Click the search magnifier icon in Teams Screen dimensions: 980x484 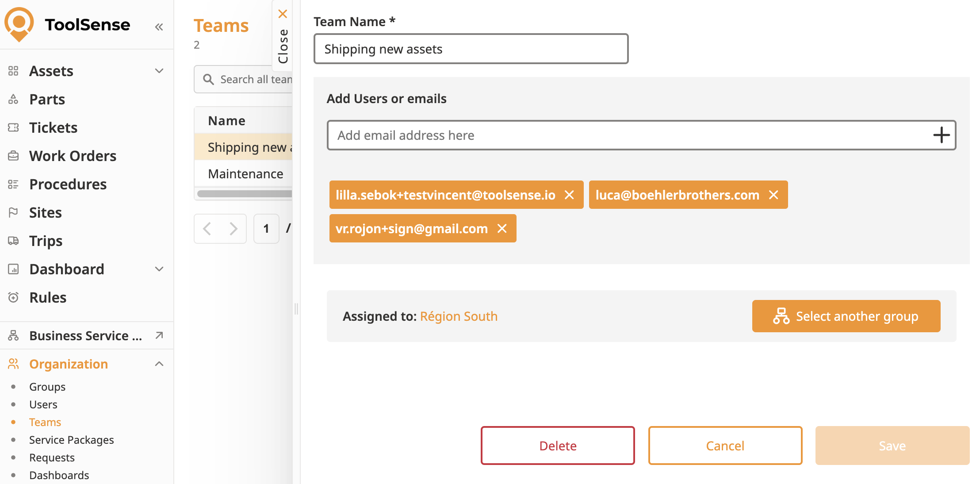pos(208,79)
